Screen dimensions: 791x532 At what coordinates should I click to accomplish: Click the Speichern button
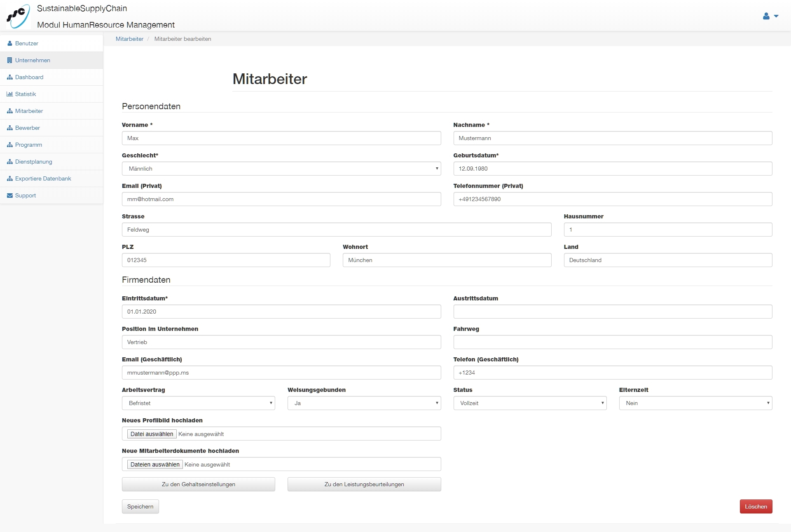coord(140,506)
